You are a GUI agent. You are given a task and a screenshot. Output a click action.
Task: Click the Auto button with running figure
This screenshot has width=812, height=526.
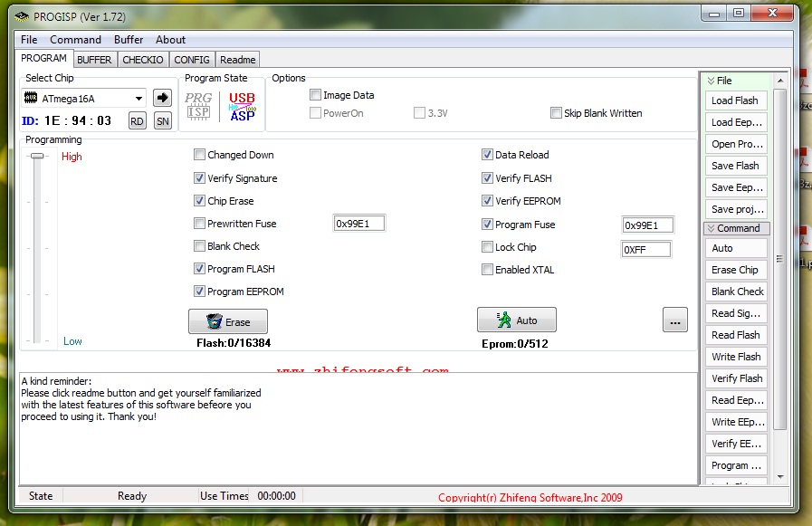(x=517, y=320)
